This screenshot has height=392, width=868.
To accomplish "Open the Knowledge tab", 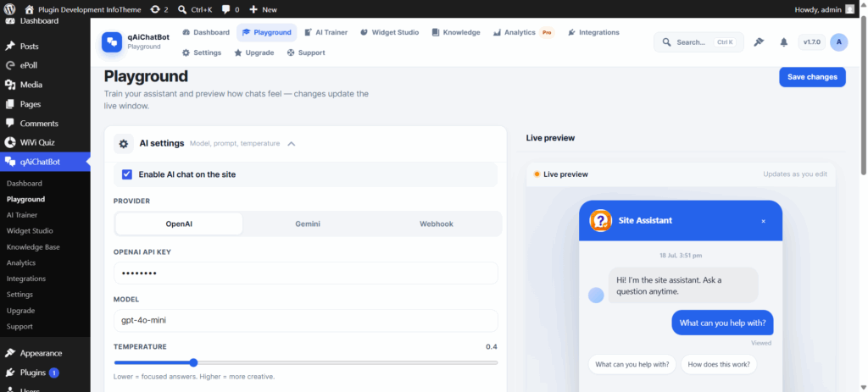I will point(455,33).
